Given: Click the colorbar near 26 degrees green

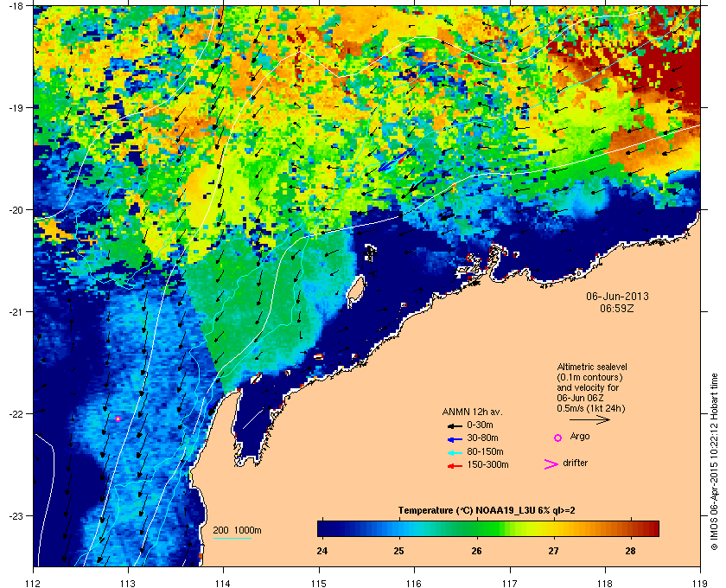Looking at the screenshot, I should (x=476, y=528).
